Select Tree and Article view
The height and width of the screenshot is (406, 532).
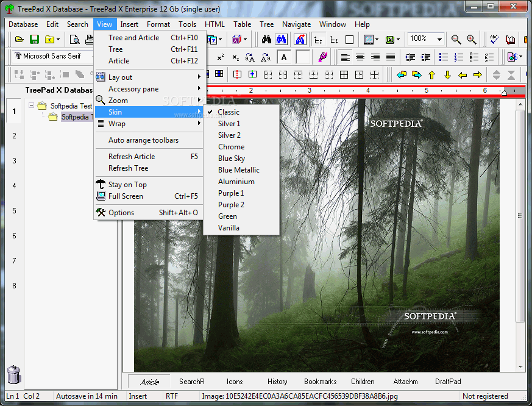[149, 38]
